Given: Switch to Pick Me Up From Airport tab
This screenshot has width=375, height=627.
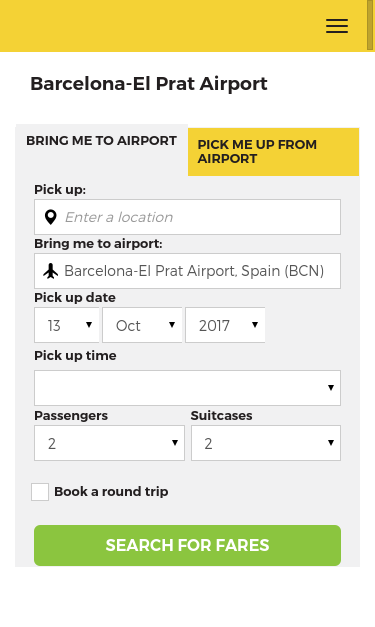Looking at the screenshot, I should 273,152.
